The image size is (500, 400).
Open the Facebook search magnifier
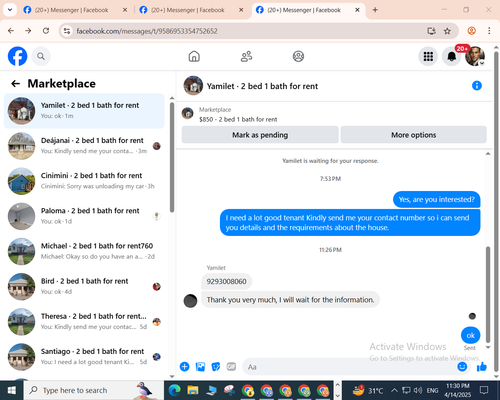[x=41, y=56]
